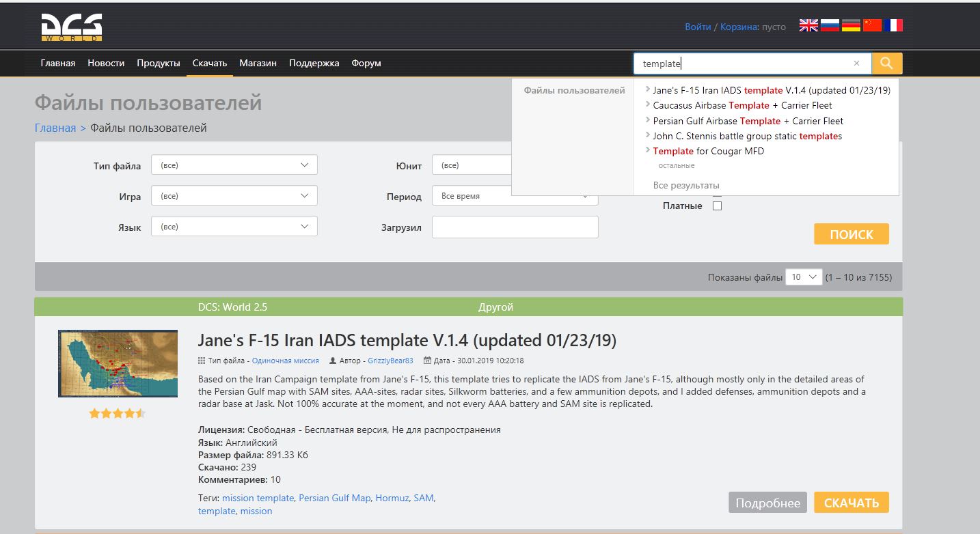This screenshot has height=534, width=980.
Task: Open the Форум menu item
Action: coord(366,63)
